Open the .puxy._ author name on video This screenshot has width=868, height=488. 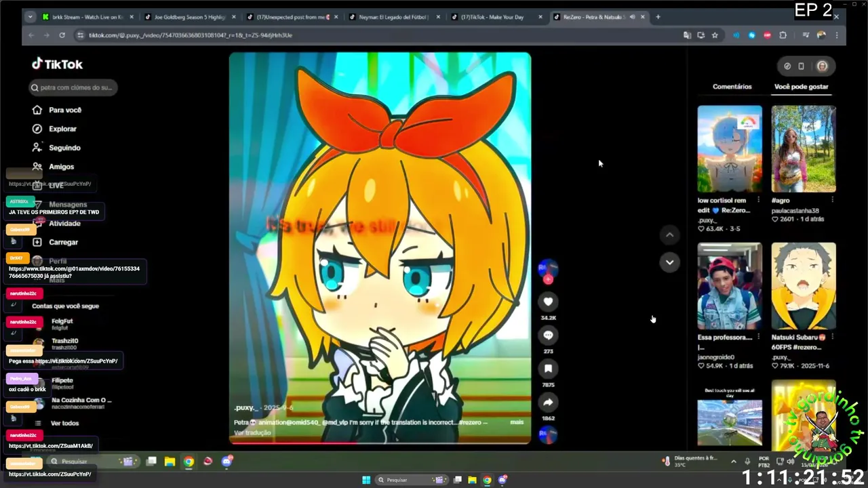pos(245,408)
